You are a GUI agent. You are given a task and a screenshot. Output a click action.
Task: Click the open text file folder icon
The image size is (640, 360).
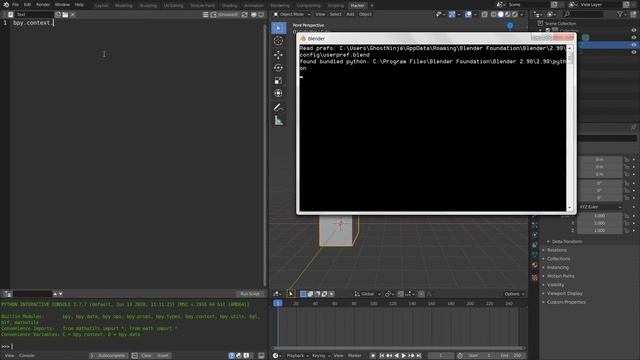click(65, 15)
